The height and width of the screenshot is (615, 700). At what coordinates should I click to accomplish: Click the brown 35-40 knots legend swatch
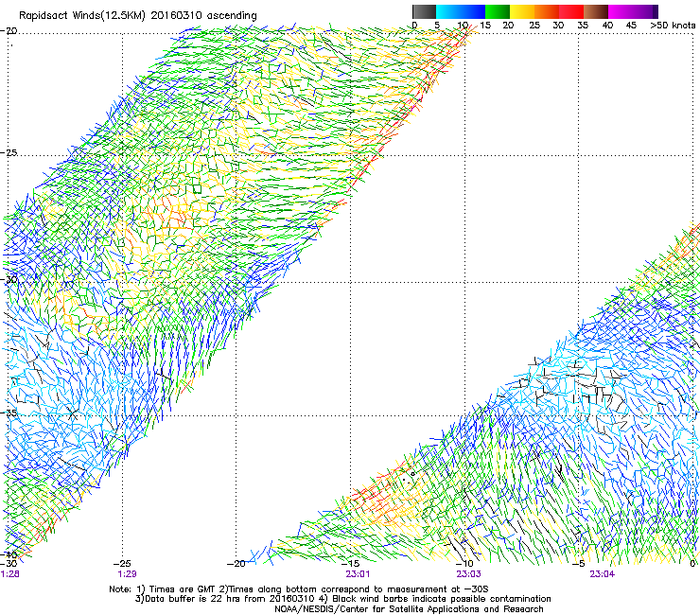click(x=596, y=11)
